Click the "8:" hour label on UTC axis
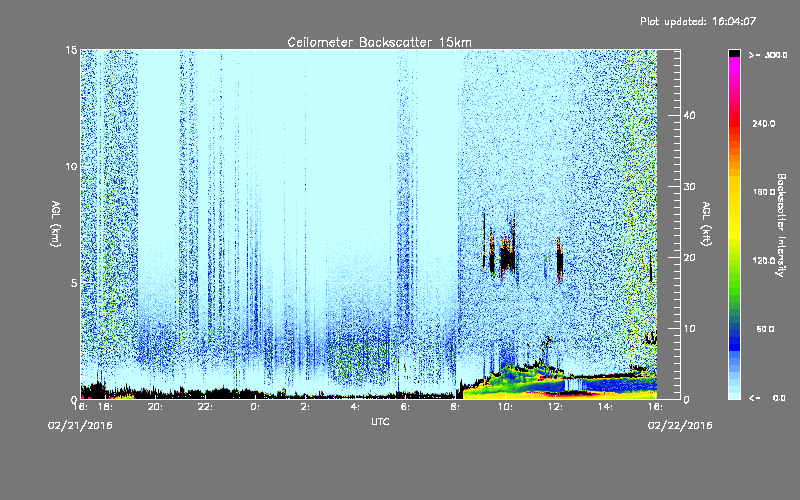The width and height of the screenshot is (800, 500). 456,407
